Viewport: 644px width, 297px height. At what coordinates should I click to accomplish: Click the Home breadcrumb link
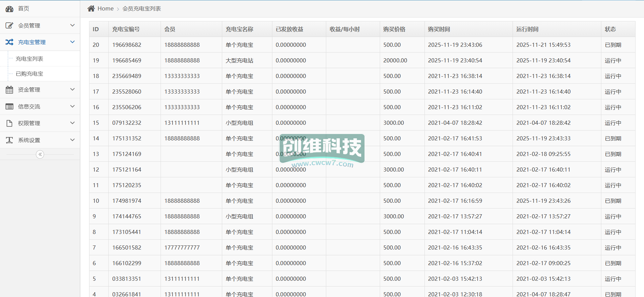tap(105, 8)
